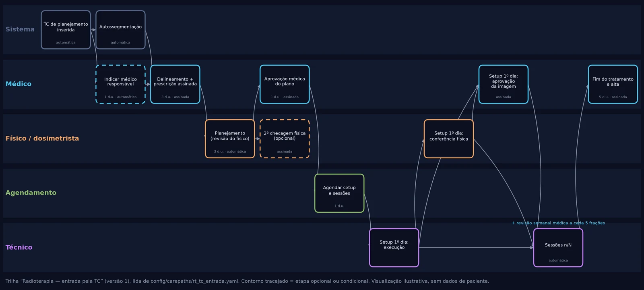Select 'Planejamento (revisão do físico)' step
The width and height of the screenshot is (644, 290).
click(230, 139)
